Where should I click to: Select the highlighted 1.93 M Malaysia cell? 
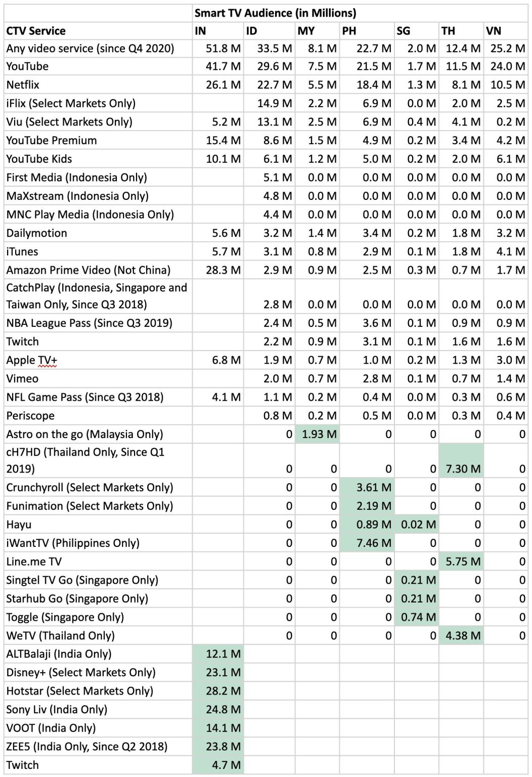(317, 434)
